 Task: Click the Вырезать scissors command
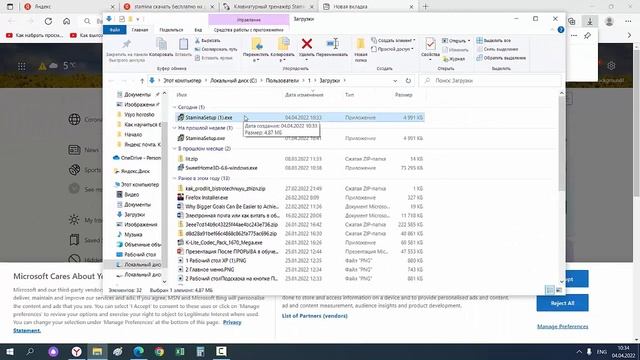click(x=207, y=40)
